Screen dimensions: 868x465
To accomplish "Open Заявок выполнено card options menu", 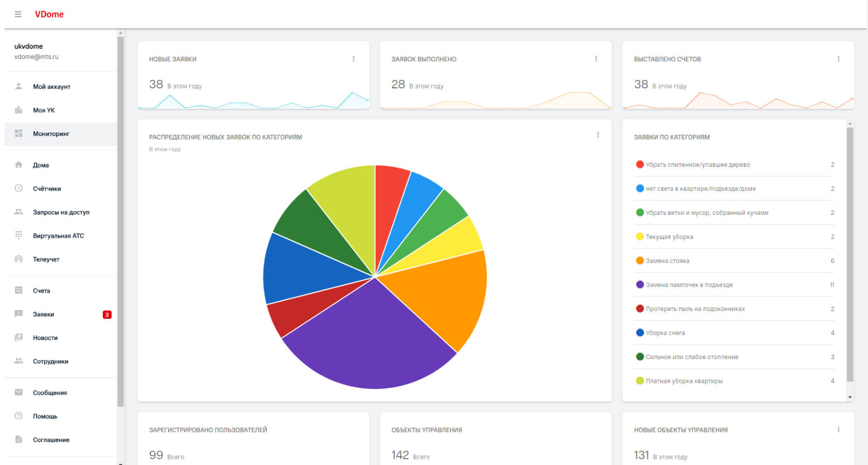I will [x=596, y=59].
